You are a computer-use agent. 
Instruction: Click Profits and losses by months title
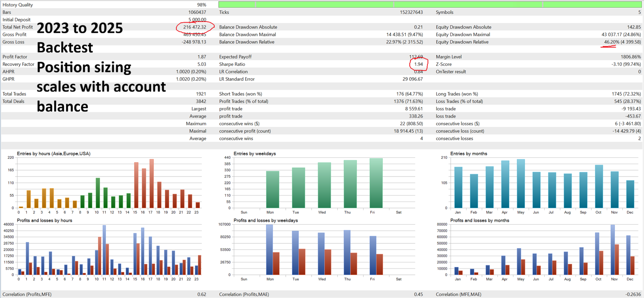(480, 220)
